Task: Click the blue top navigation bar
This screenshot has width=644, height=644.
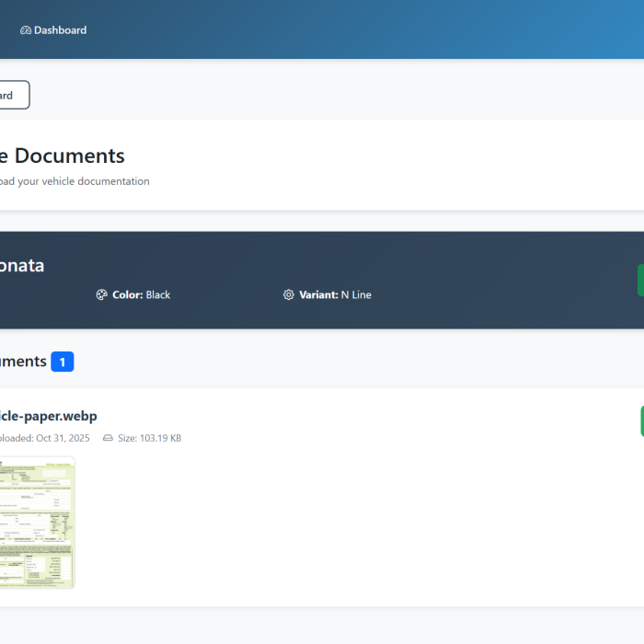Action: [x=368, y=29]
